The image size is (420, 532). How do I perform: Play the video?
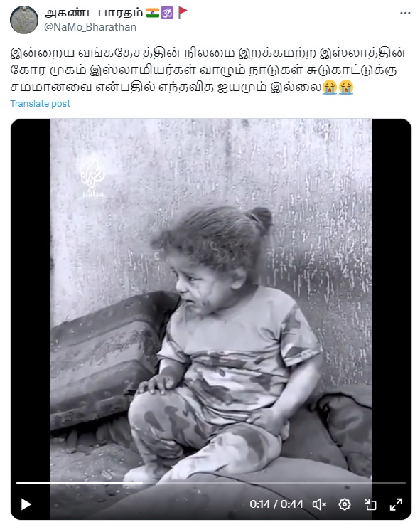pos(26,504)
